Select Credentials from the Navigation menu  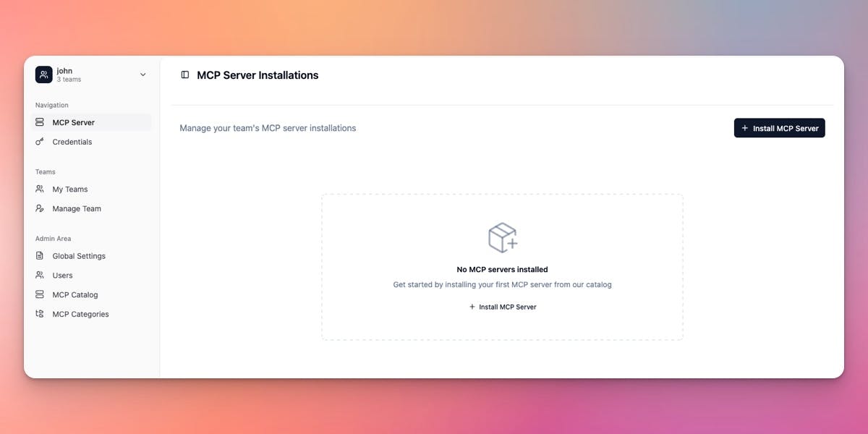click(x=71, y=142)
